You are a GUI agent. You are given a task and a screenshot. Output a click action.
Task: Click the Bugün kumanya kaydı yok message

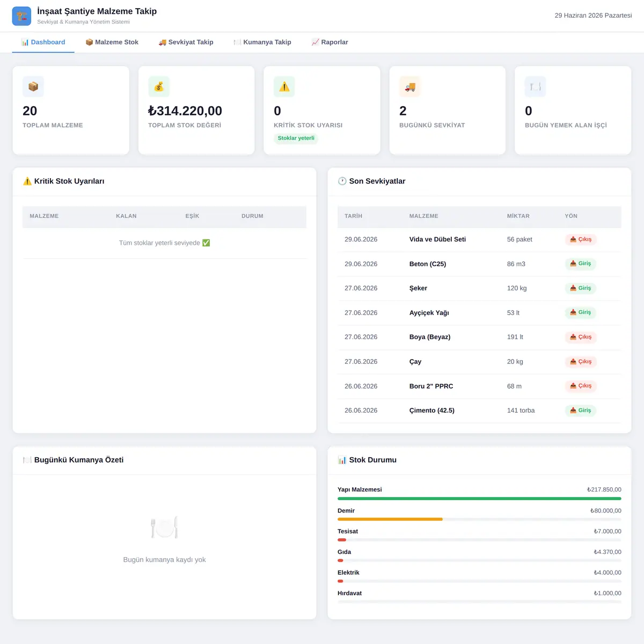coord(164,560)
